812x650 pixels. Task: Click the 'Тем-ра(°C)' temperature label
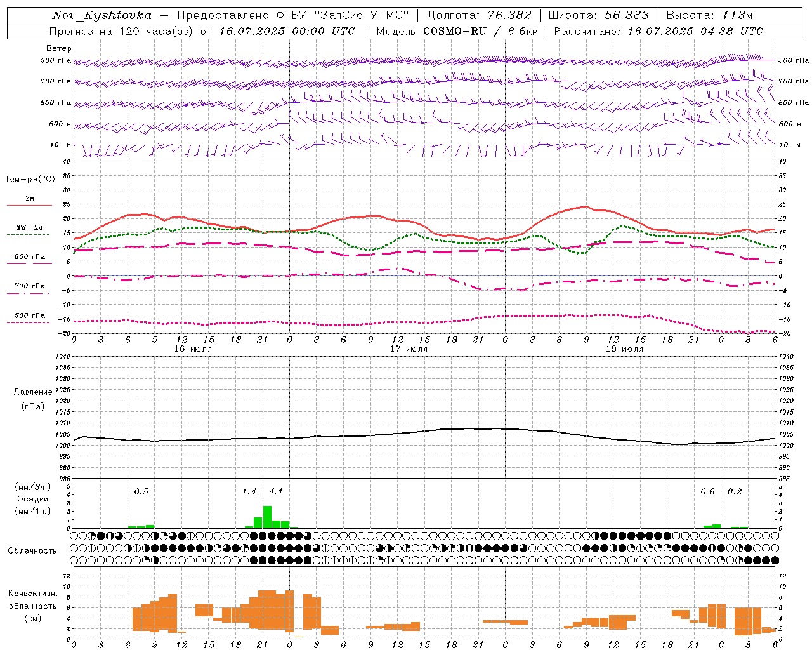pos(30,180)
